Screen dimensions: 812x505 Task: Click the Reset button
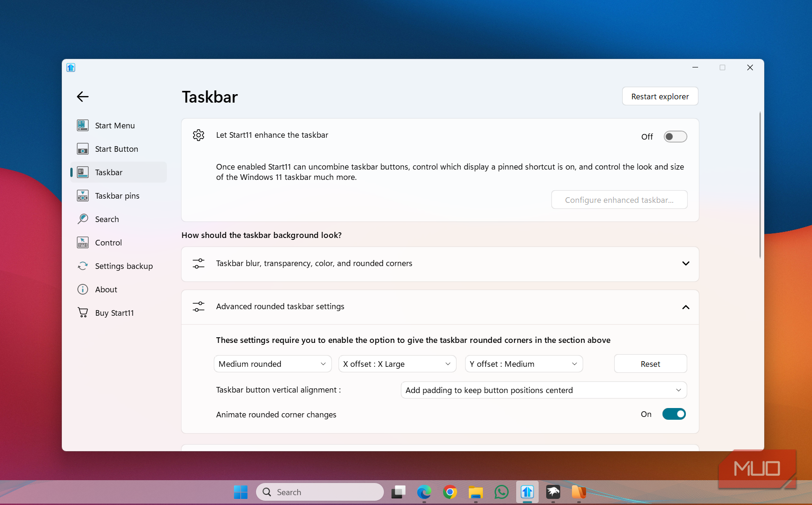[x=650, y=364]
